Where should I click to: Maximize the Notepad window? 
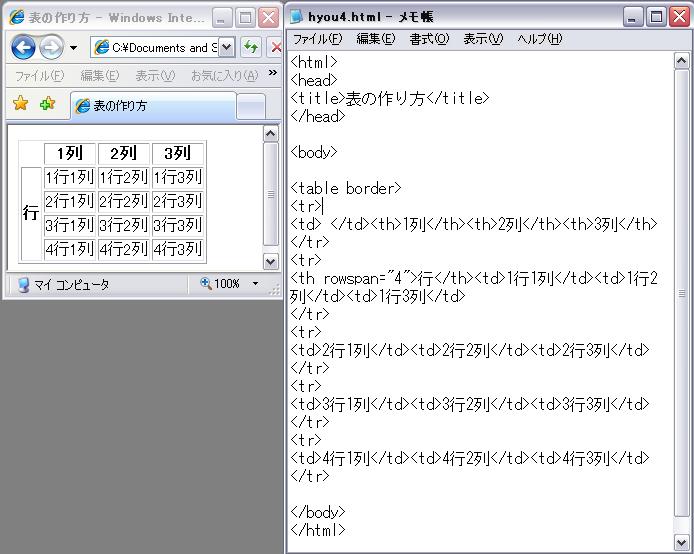pyautogui.click(x=656, y=18)
